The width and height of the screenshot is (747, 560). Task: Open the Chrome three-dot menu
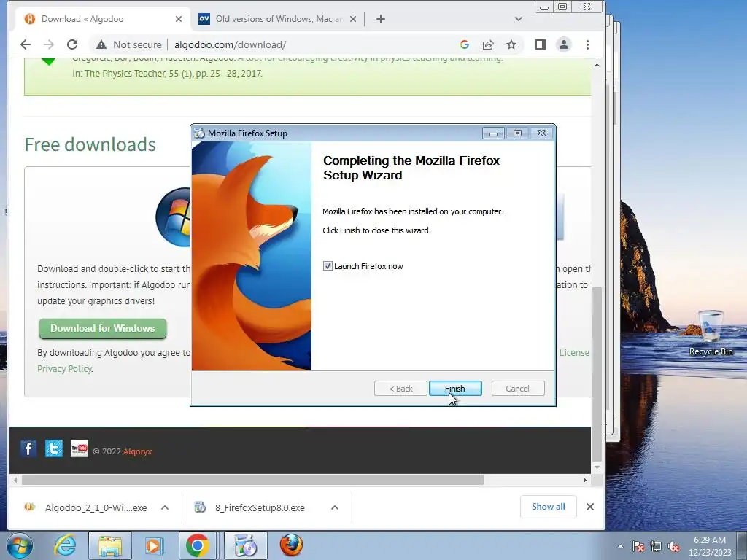click(587, 44)
